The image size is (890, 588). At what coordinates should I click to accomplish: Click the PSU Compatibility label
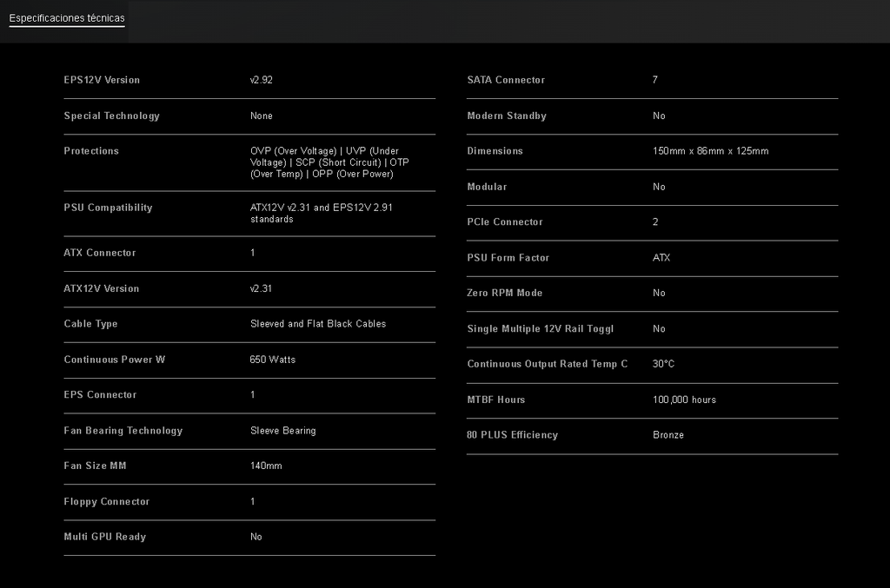(108, 208)
